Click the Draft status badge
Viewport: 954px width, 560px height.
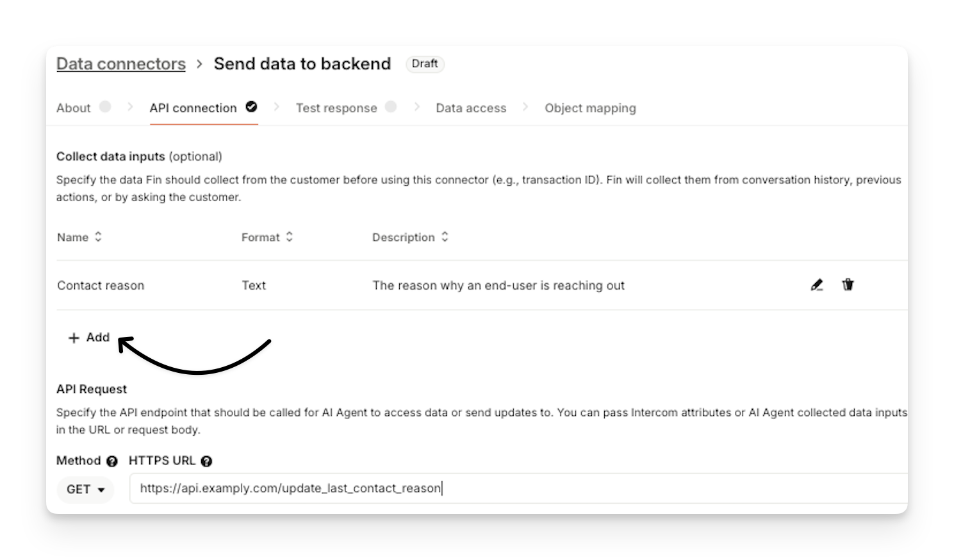pos(425,64)
